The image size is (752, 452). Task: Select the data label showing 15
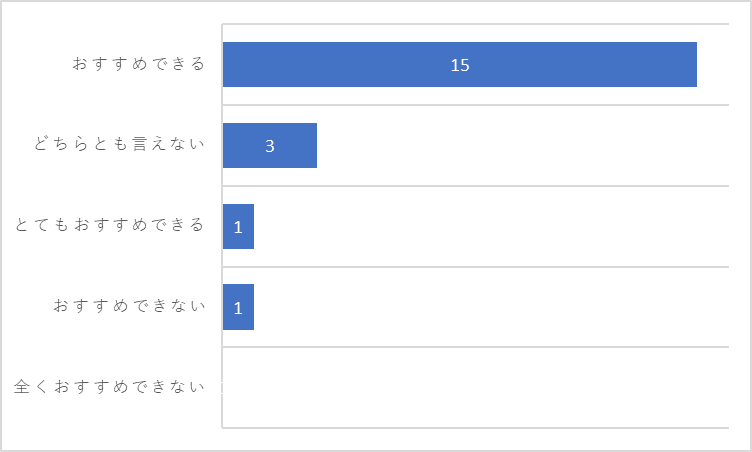point(459,65)
